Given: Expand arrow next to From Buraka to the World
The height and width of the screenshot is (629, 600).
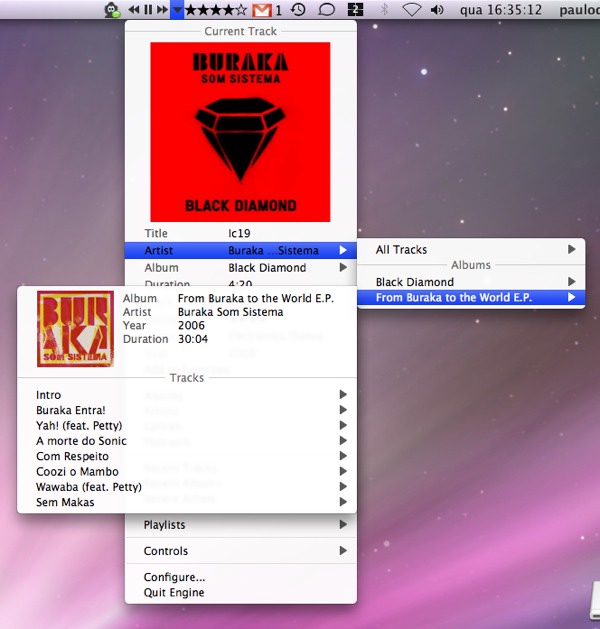Looking at the screenshot, I should tap(572, 297).
